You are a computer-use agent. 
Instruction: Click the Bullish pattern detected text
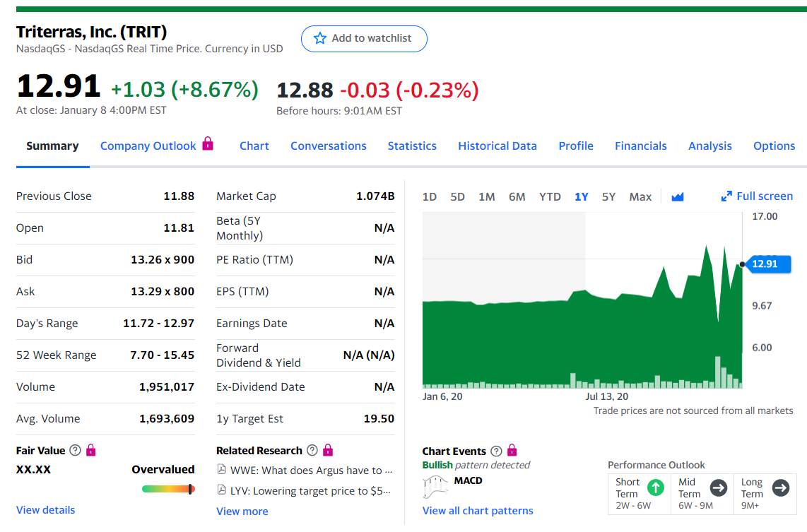click(476, 465)
